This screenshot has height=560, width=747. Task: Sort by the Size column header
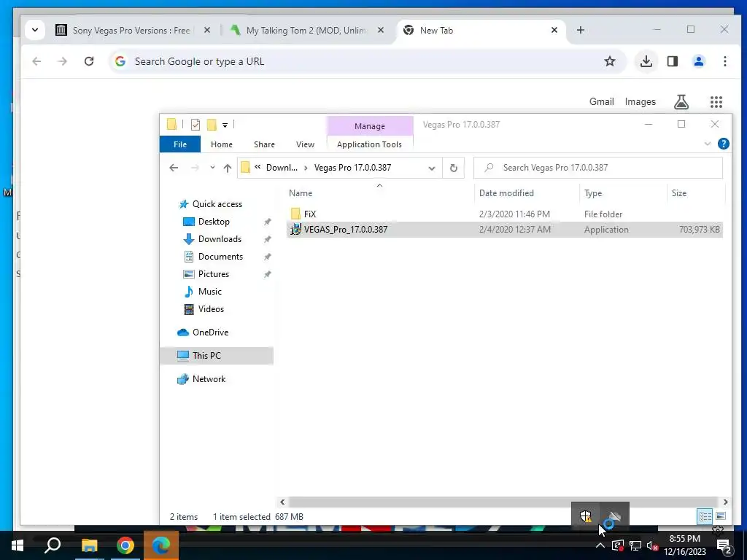click(679, 192)
